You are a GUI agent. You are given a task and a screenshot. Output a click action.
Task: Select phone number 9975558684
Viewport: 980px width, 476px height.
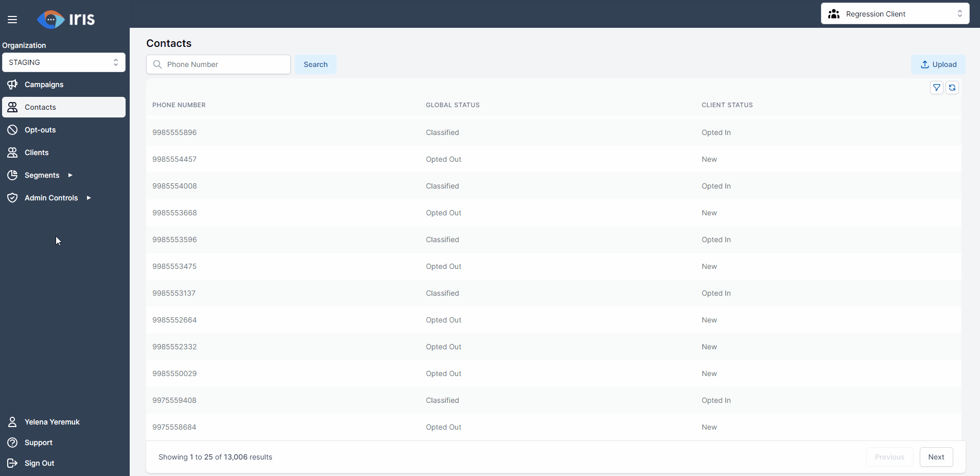pos(174,427)
